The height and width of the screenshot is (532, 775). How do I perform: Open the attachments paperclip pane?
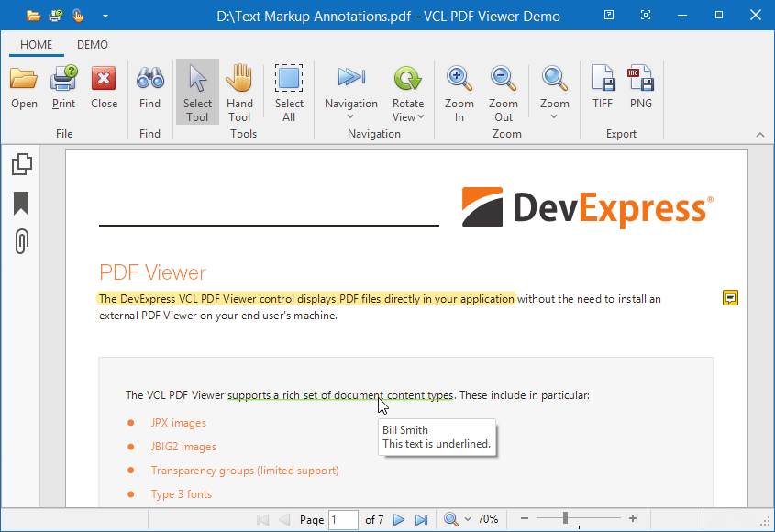pyautogui.click(x=21, y=241)
